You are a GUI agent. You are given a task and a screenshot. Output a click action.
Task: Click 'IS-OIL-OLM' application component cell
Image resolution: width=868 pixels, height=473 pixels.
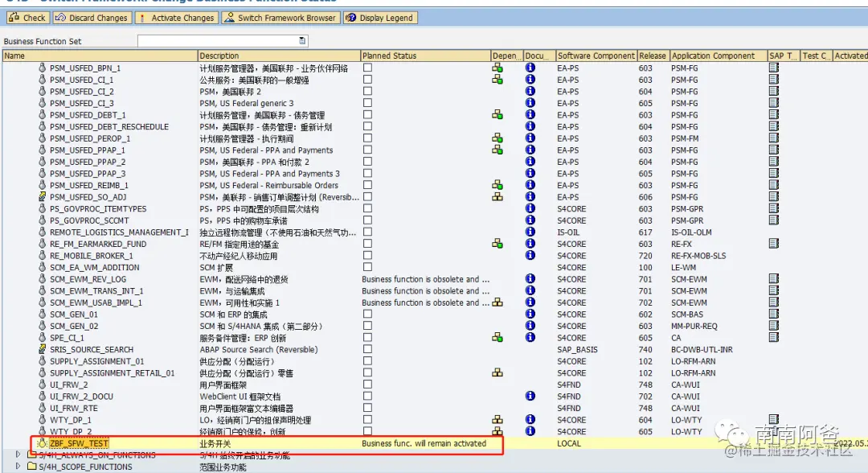tap(691, 232)
